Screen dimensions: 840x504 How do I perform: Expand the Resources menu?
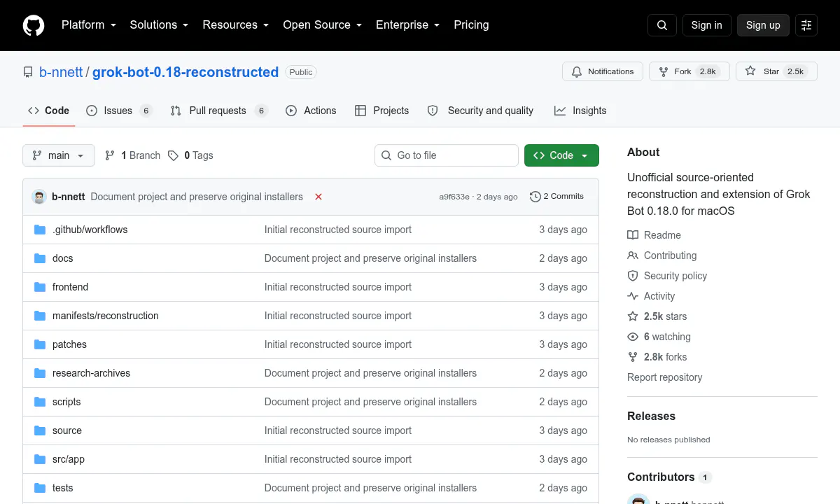236,25
